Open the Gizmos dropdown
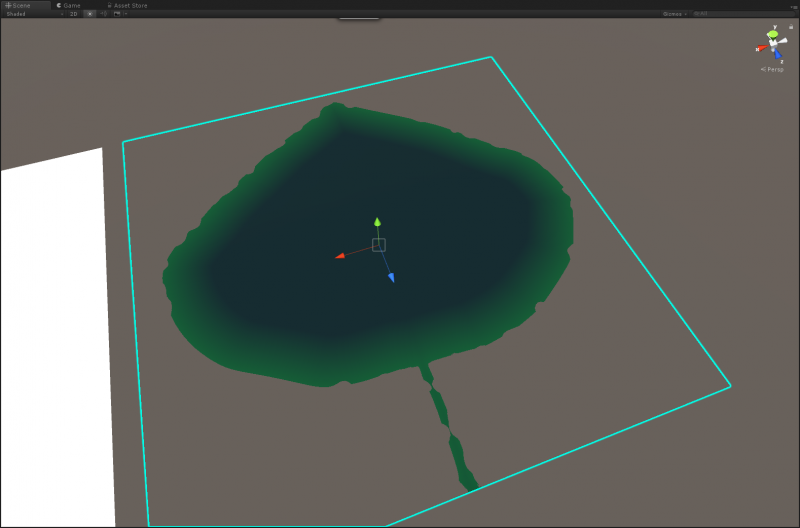800x528 pixels. (675, 14)
